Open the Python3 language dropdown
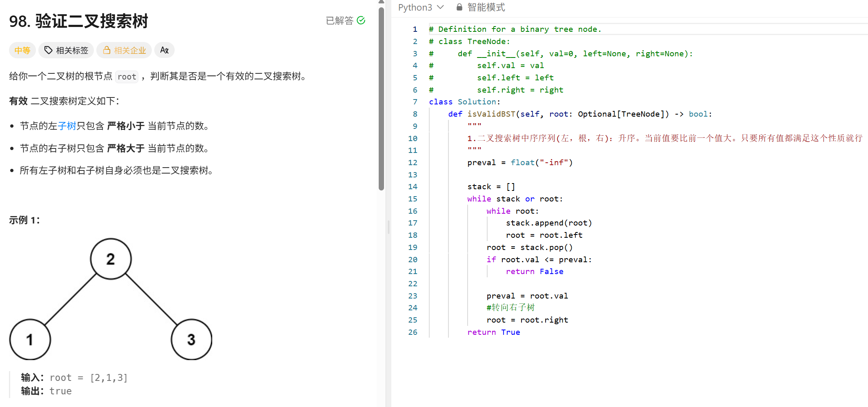This screenshot has height=407, width=868. [421, 7]
